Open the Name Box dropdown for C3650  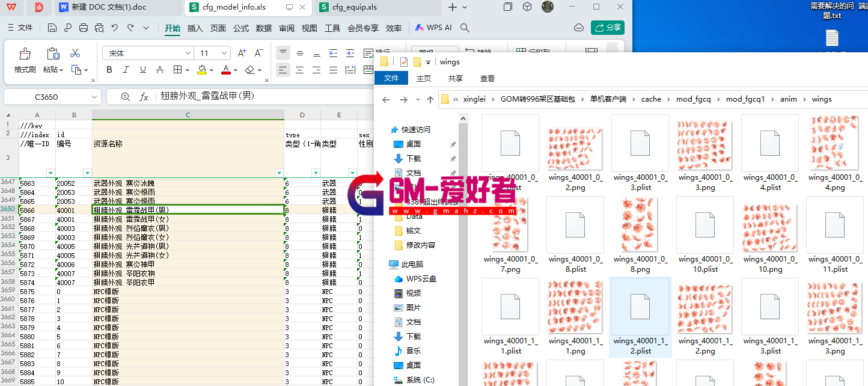click(94, 97)
